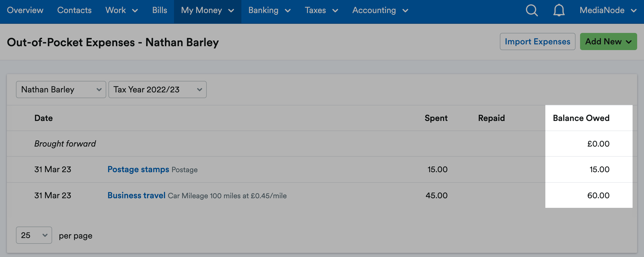Open the Postage stamps expense link
This screenshot has width=644, height=257.
(x=138, y=169)
